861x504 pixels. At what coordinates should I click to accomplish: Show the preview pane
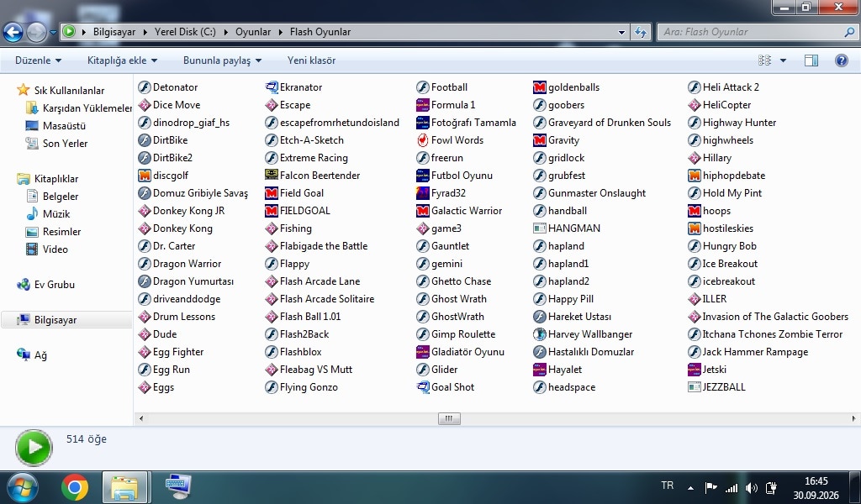coord(811,60)
